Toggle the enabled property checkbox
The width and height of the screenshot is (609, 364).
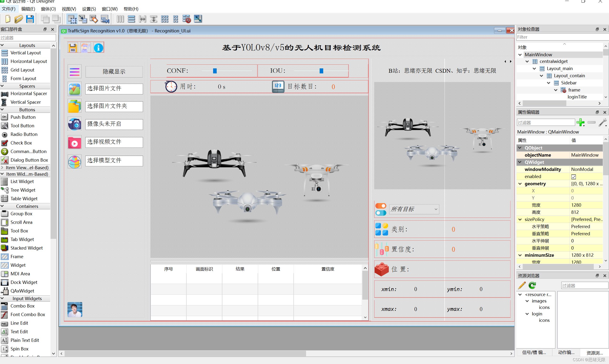tap(573, 177)
